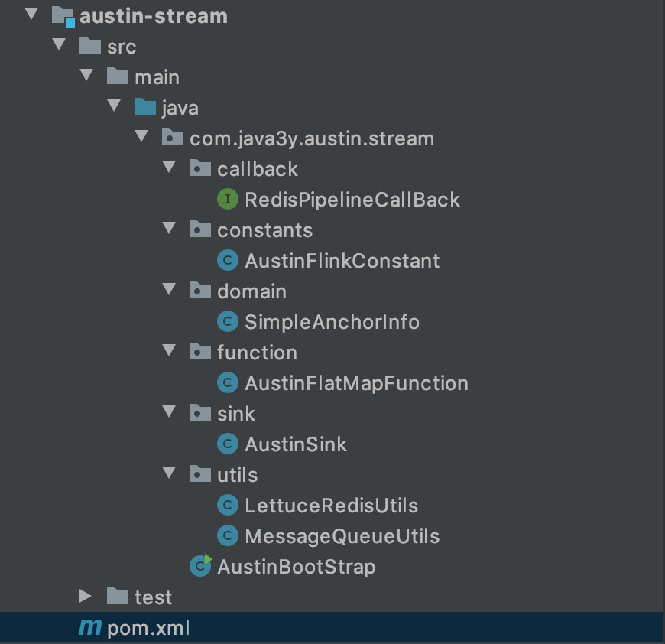
Task: Click the class icon next to AustinFlinkConstant
Action: click(x=227, y=260)
